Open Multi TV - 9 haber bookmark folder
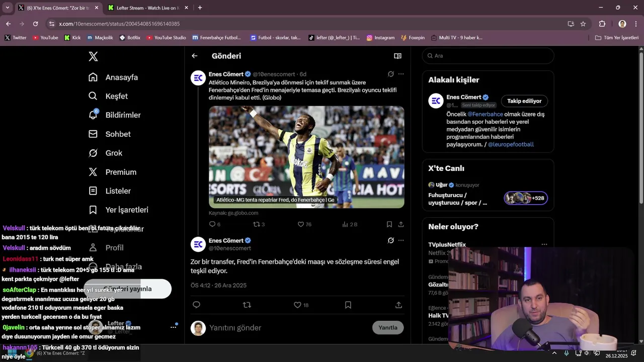Screen dimensions: 644x362 click(456, 38)
